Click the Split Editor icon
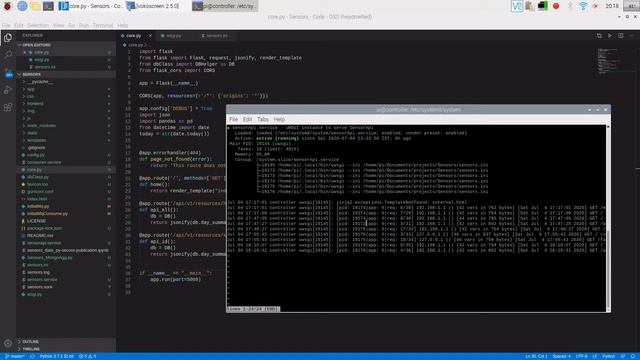The image size is (640, 360). 620,36
